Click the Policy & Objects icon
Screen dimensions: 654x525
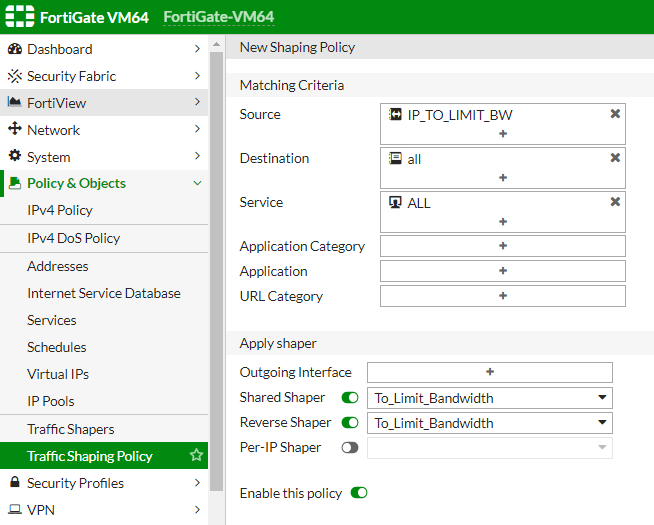coord(15,183)
